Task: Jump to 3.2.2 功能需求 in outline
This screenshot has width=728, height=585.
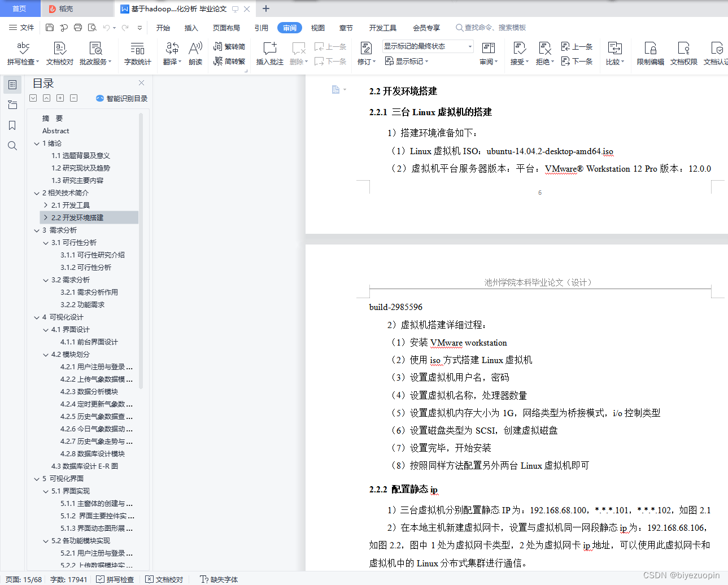Action: (82, 305)
